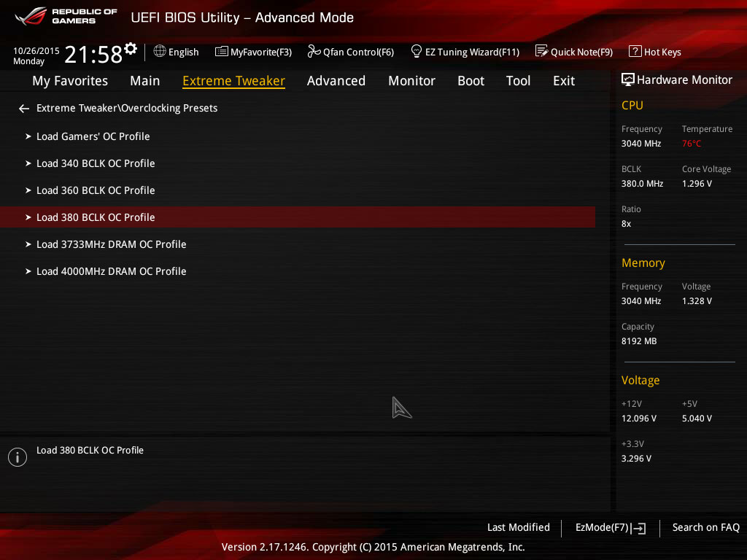Click the Voltage section heading
747x560 pixels.
[x=640, y=380]
